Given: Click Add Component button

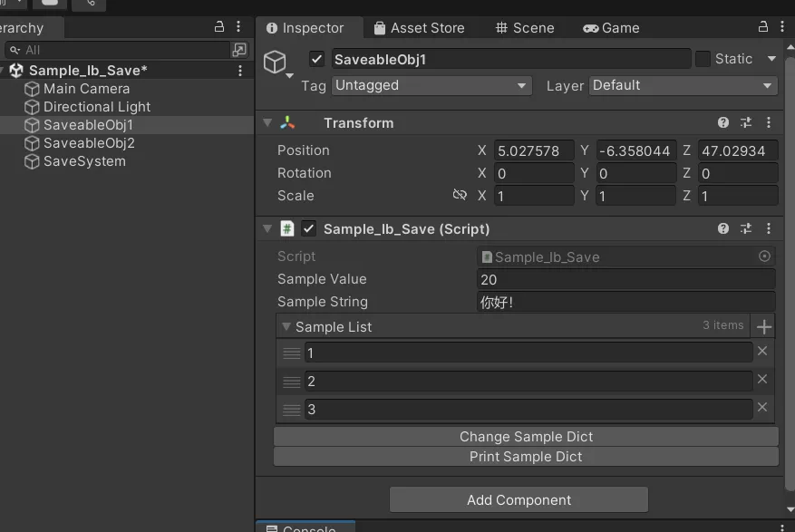Looking at the screenshot, I should click(519, 499).
